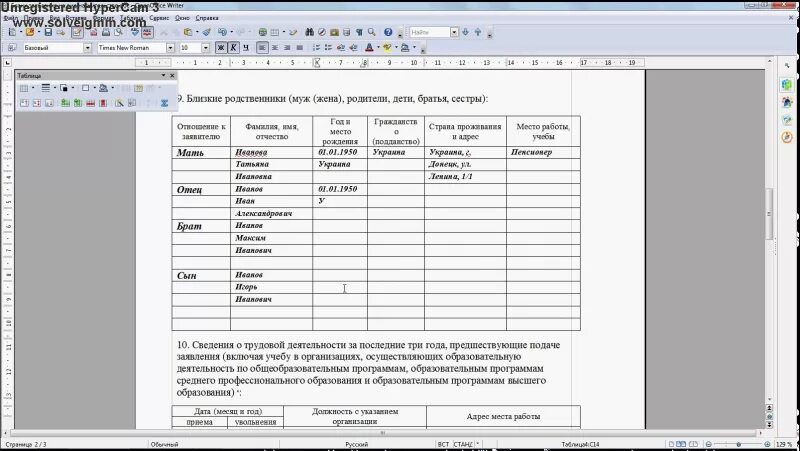The height and width of the screenshot is (451, 800).
Task: Click the zoom in plus button
Action: tap(767, 445)
